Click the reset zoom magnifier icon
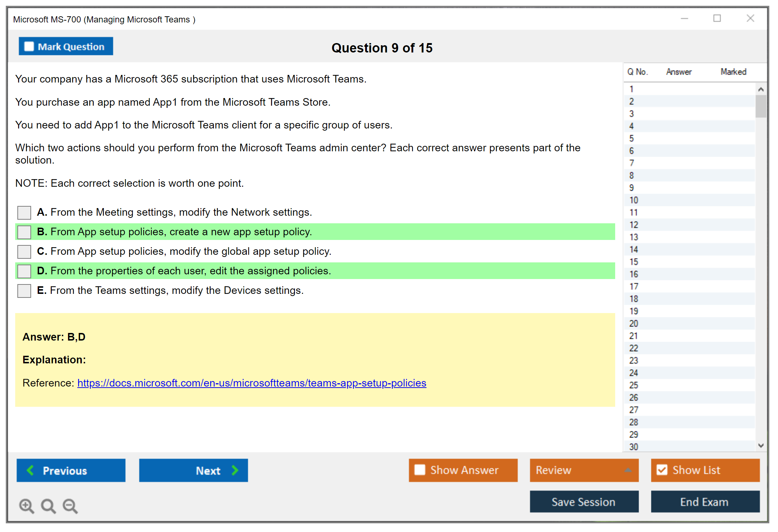Image resolution: width=778 pixels, height=532 pixels. pos(48,506)
